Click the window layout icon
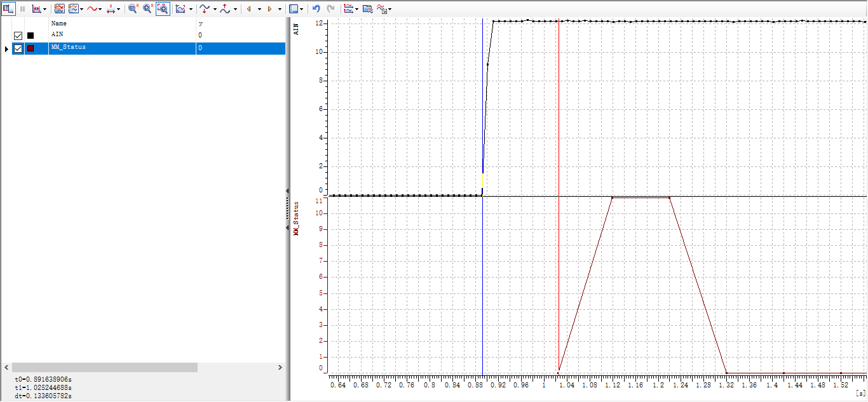This screenshot has height=402, width=868. [294, 9]
